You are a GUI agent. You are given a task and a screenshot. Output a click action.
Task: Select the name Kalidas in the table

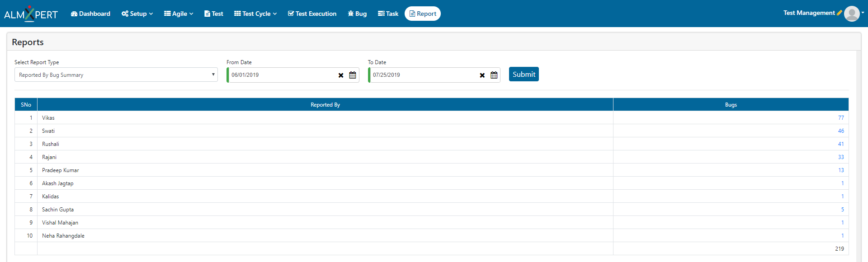pos(51,196)
